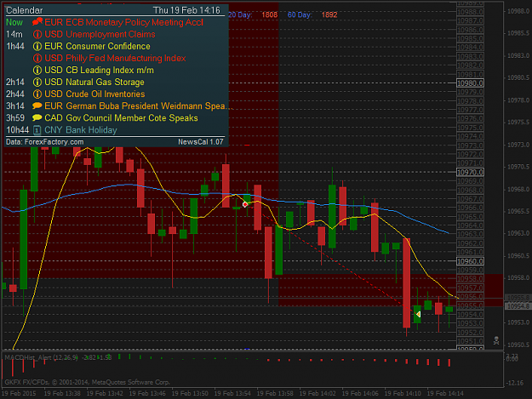Click the info icon next to USD Unemployment Claims
532x399 pixels.
(x=37, y=34)
